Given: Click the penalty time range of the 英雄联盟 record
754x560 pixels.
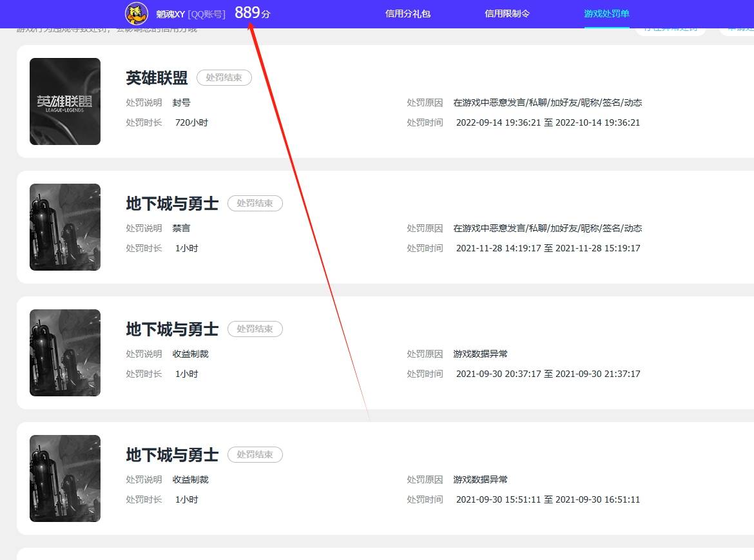Looking at the screenshot, I should (548, 122).
